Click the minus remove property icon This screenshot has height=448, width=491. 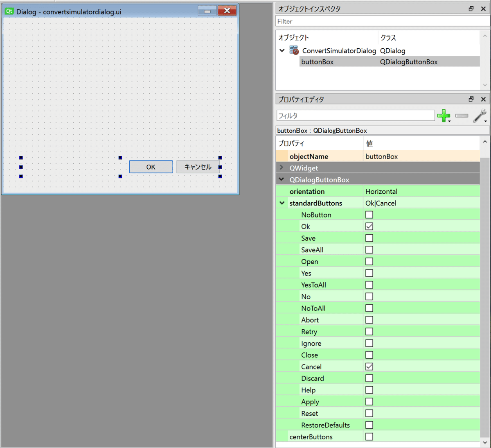coord(462,116)
